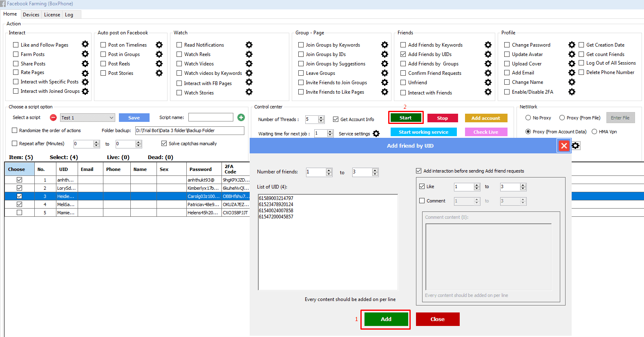This screenshot has width=644, height=337.
Task: Open settings gear for Confirm Friend Requests
Action: coord(488,73)
